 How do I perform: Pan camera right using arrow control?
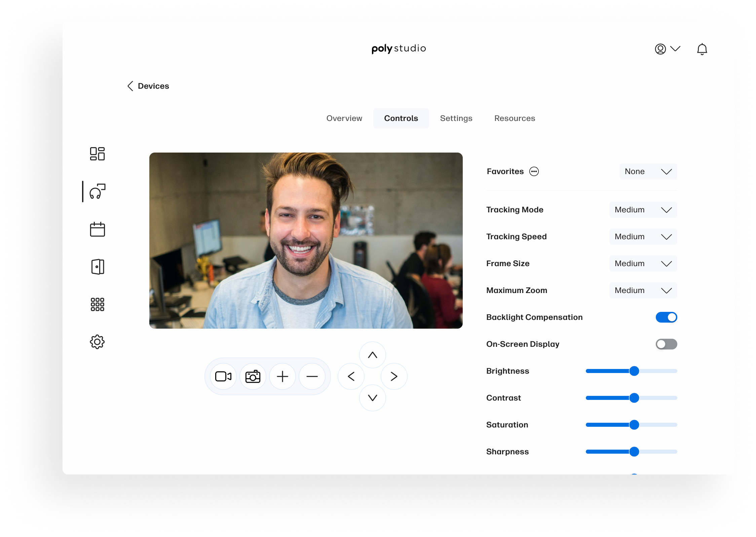click(394, 376)
